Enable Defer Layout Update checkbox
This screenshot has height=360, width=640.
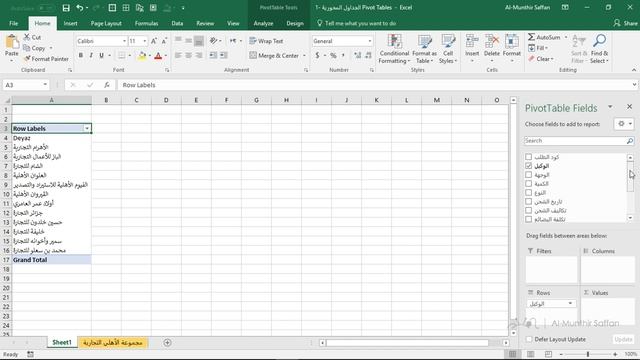[529, 339]
